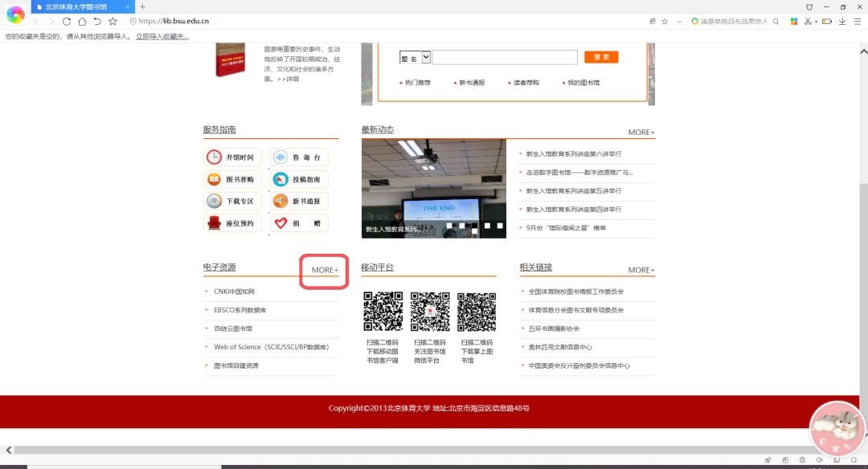Click the horizontal scrollbar at page bottom
The width and height of the screenshot is (868, 469).
pos(402,450)
